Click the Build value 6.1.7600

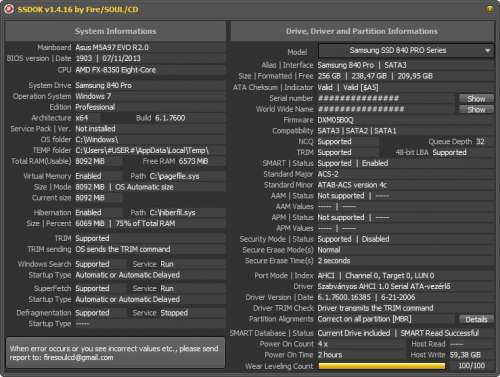(x=170, y=118)
